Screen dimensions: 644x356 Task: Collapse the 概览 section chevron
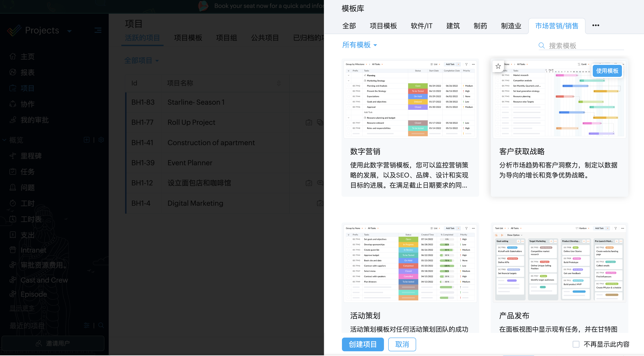coord(4,140)
